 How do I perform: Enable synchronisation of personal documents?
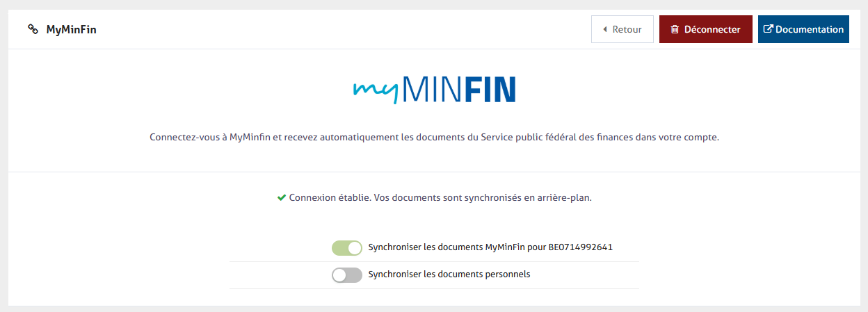pos(347,275)
